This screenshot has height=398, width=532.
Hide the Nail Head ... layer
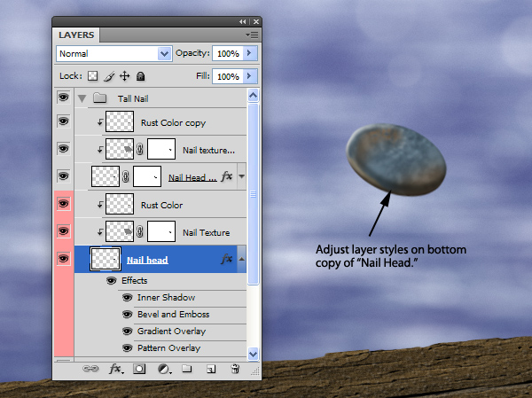point(64,176)
